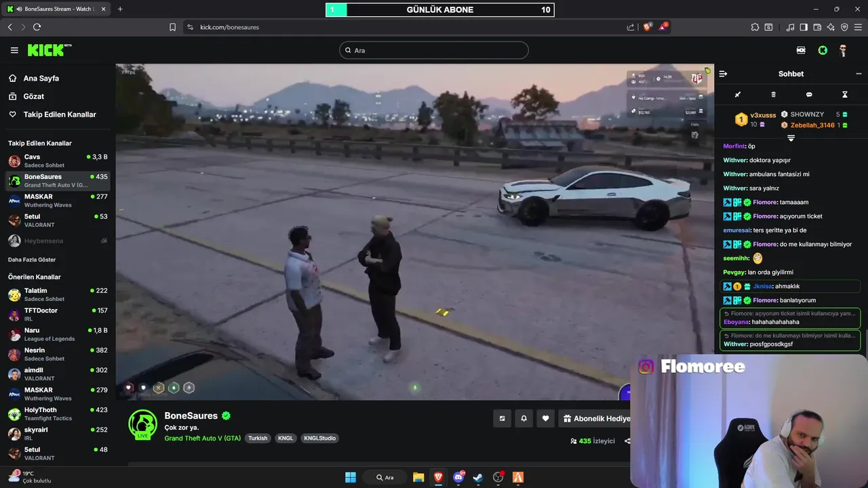The width and height of the screenshot is (868, 488).
Task: Open offline Heybensena channel
Action: coord(58,241)
